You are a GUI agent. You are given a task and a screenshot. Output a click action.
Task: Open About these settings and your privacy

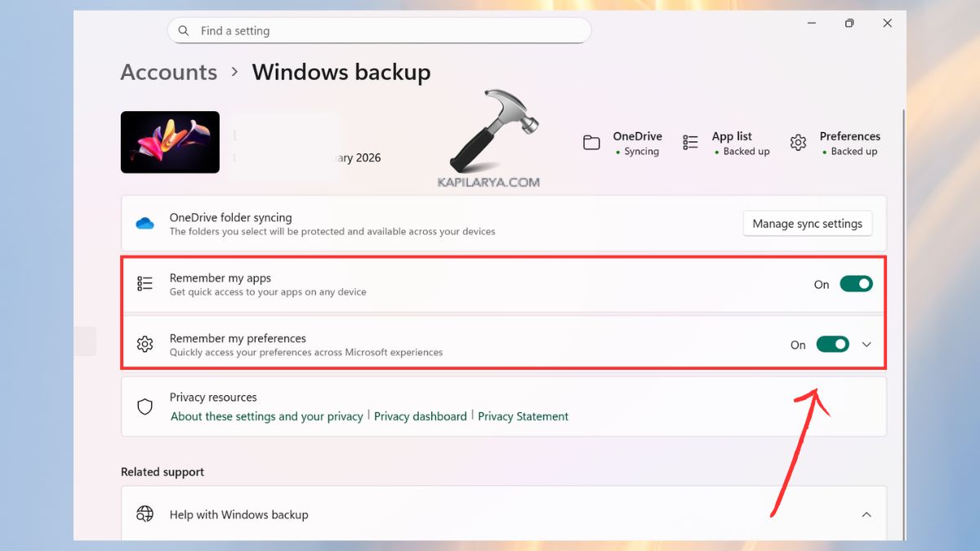tap(266, 416)
